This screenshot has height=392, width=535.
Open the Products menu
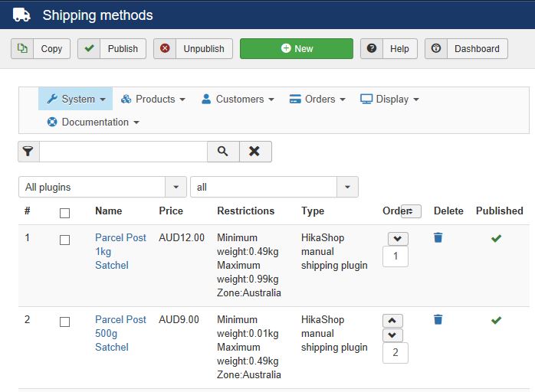click(153, 99)
